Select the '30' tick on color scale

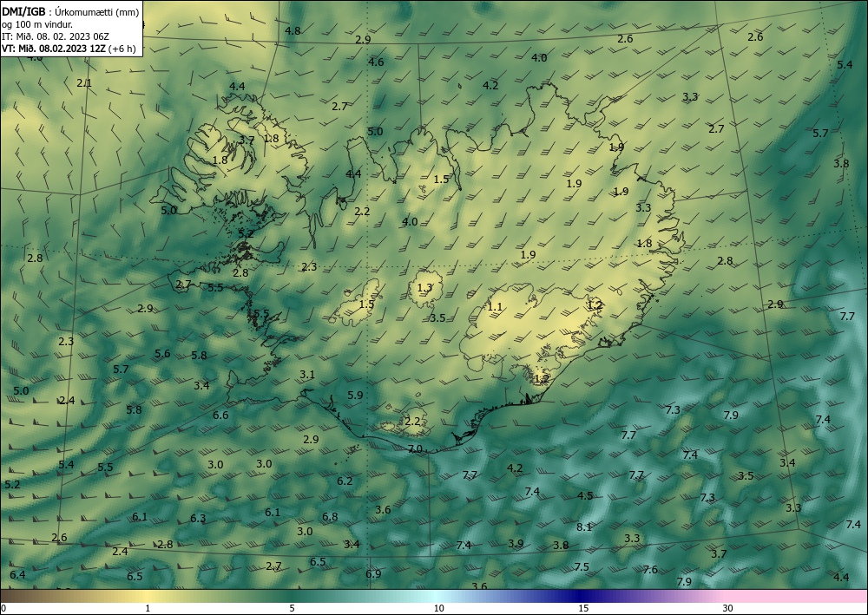tap(728, 609)
